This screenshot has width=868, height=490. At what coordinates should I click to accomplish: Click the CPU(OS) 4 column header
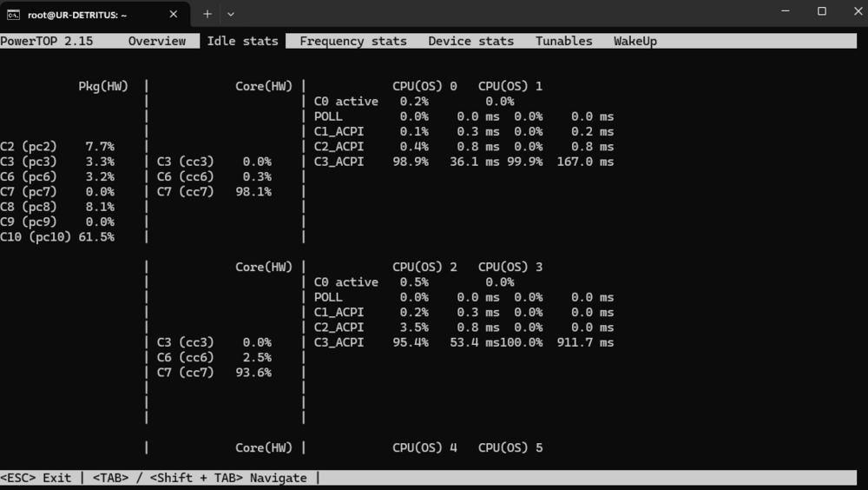(x=424, y=448)
